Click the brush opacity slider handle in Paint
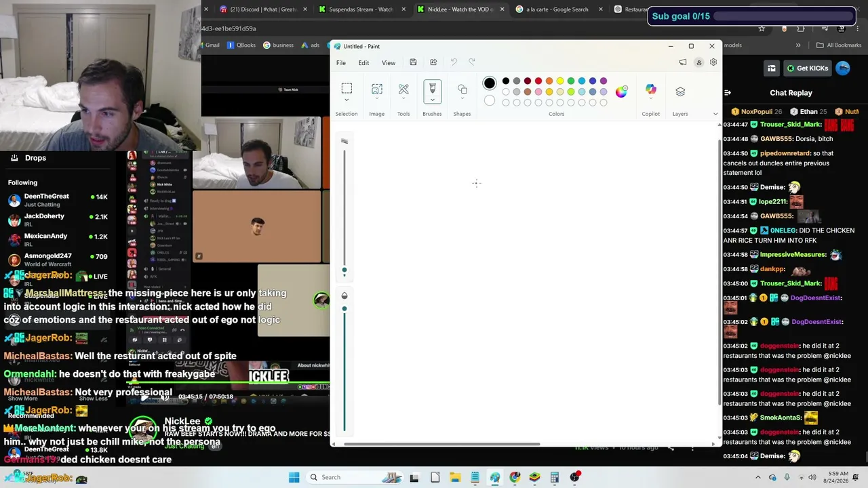868x488 pixels. pyautogui.click(x=344, y=309)
